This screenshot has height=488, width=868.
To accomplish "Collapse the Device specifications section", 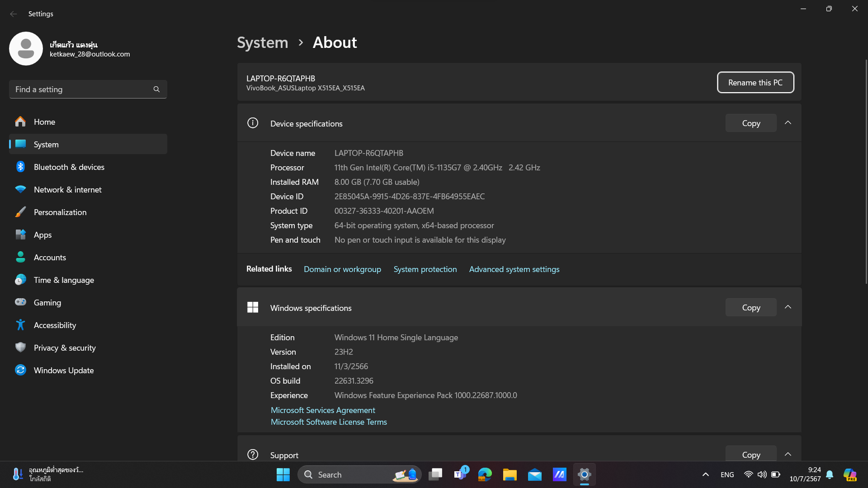I will click(x=788, y=123).
